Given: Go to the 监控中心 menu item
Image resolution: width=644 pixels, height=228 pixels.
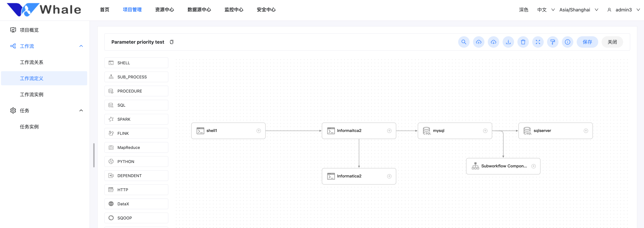Looking at the screenshot, I should click(x=233, y=10).
